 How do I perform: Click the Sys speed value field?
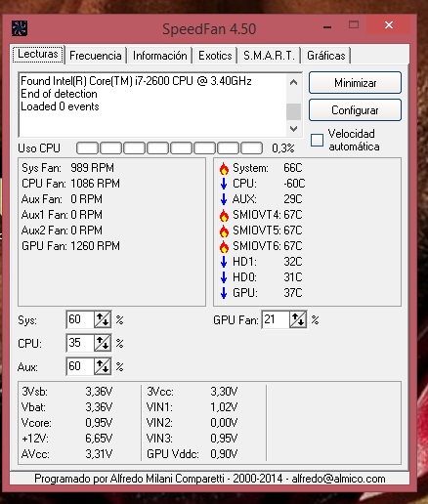pyautogui.click(x=80, y=319)
